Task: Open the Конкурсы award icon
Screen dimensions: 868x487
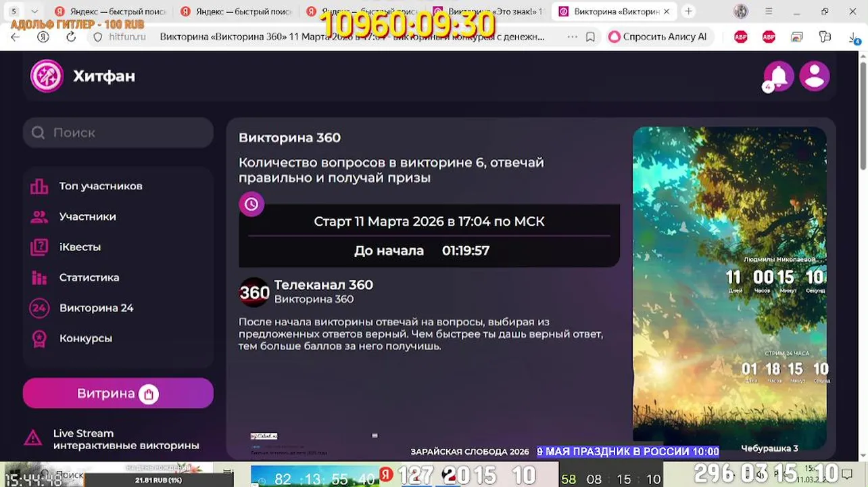Action: 39,338
